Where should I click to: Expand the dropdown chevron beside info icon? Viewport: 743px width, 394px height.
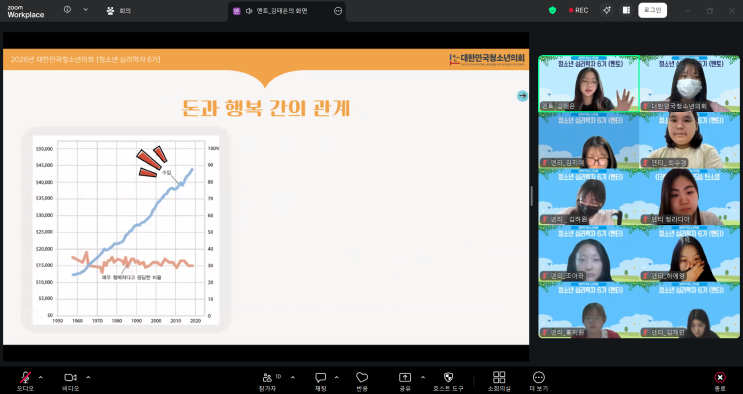tap(85, 9)
